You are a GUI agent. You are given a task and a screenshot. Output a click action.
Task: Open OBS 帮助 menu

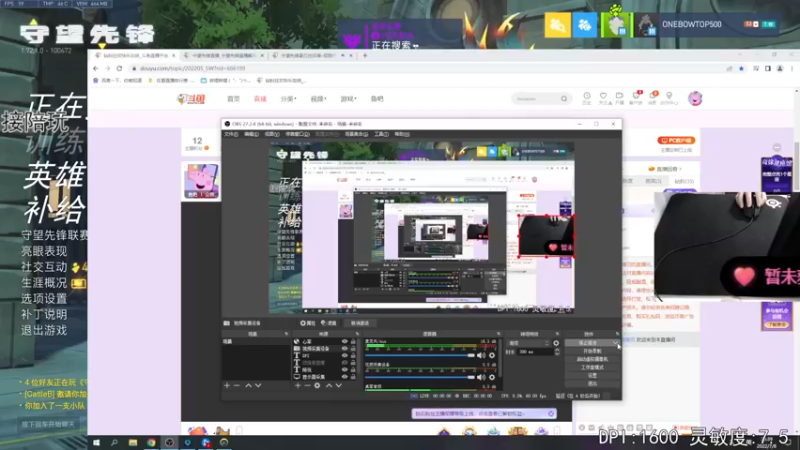402,134
